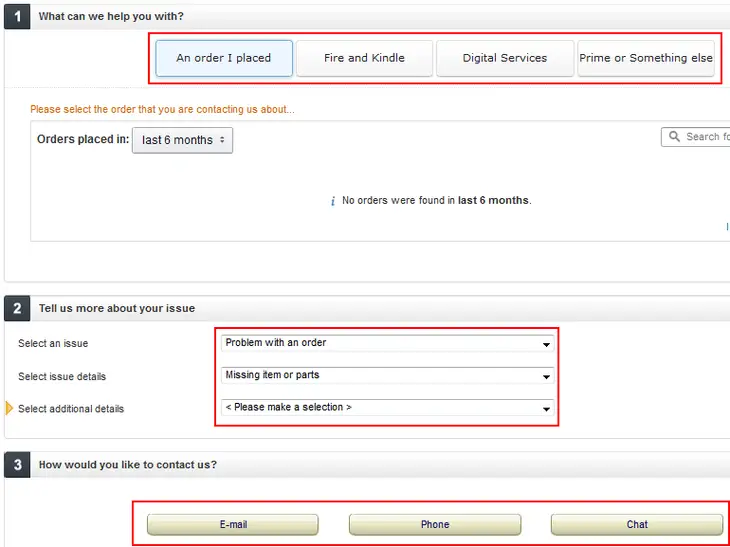Click the orange arrow beside "Select additional details"

[10, 408]
